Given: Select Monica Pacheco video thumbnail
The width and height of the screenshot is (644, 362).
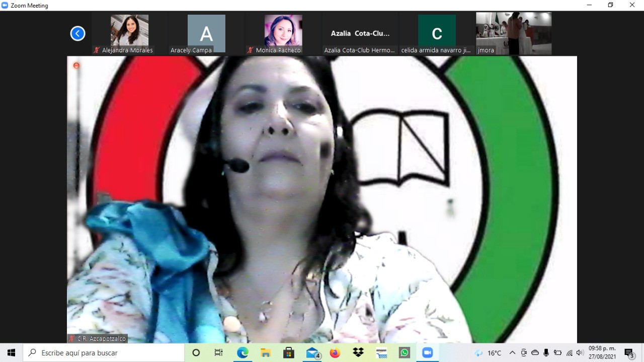Looking at the screenshot, I should pos(283,31).
